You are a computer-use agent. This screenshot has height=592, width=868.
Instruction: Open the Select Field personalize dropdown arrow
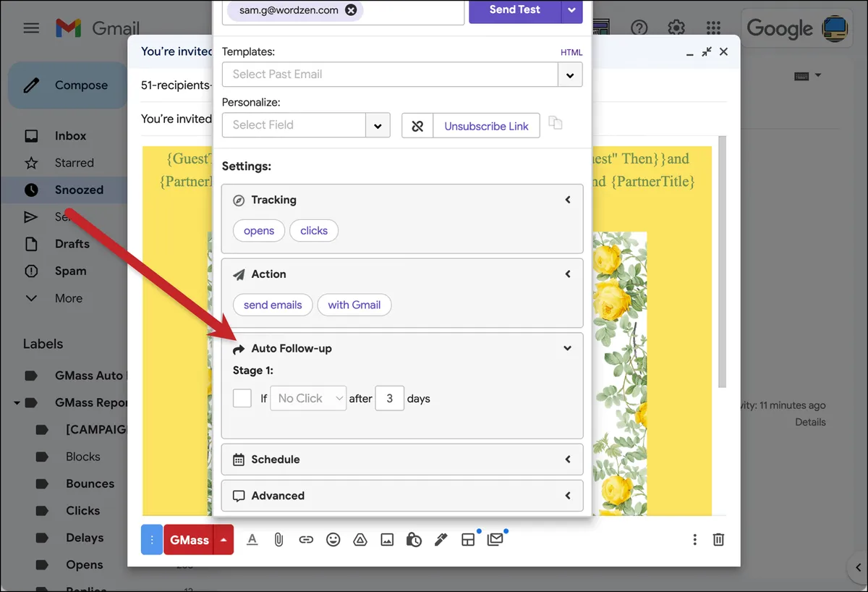(x=378, y=125)
